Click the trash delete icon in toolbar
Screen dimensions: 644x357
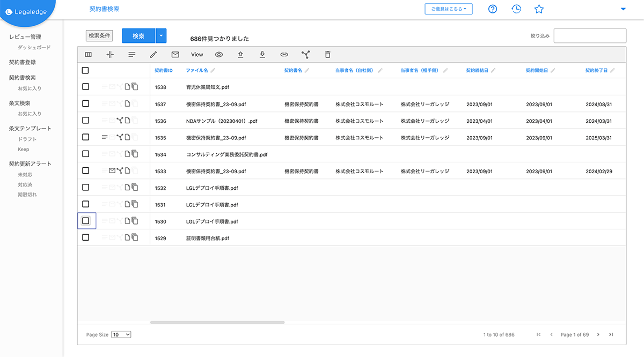[x=328, y=55]
